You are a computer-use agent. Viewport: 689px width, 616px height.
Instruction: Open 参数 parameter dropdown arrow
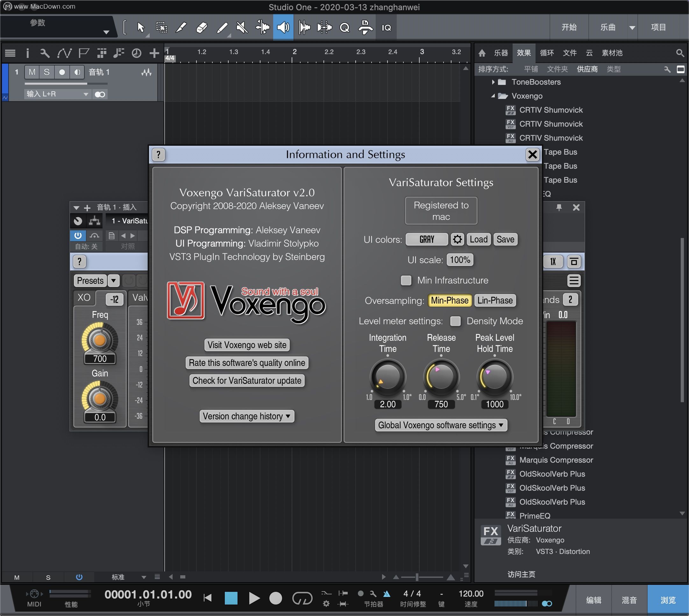click(106, 32)
